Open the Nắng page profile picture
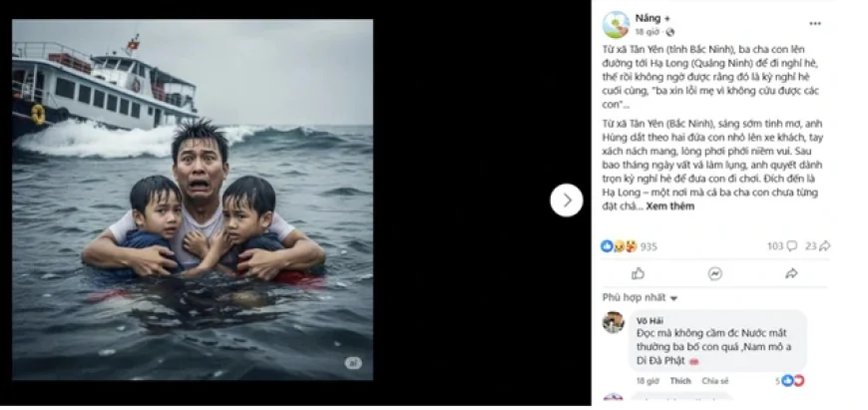Viewport: 868px width, 410px height. tap(616, 24)
